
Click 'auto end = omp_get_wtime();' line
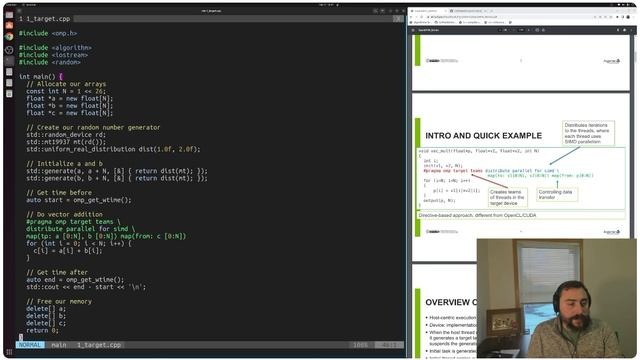coord(75,280)
